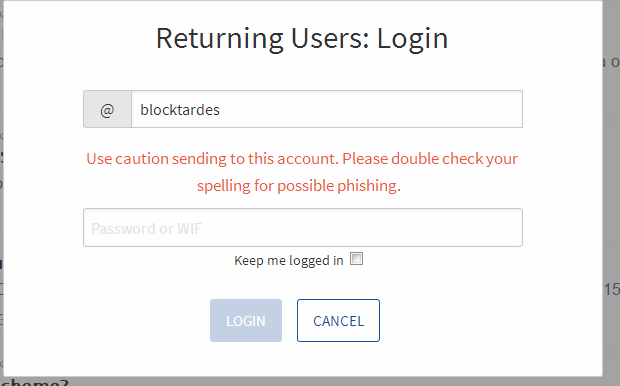Viewport: 620px width, 386px height.
Task: Click the red phishing caution message
Action: 302,172
